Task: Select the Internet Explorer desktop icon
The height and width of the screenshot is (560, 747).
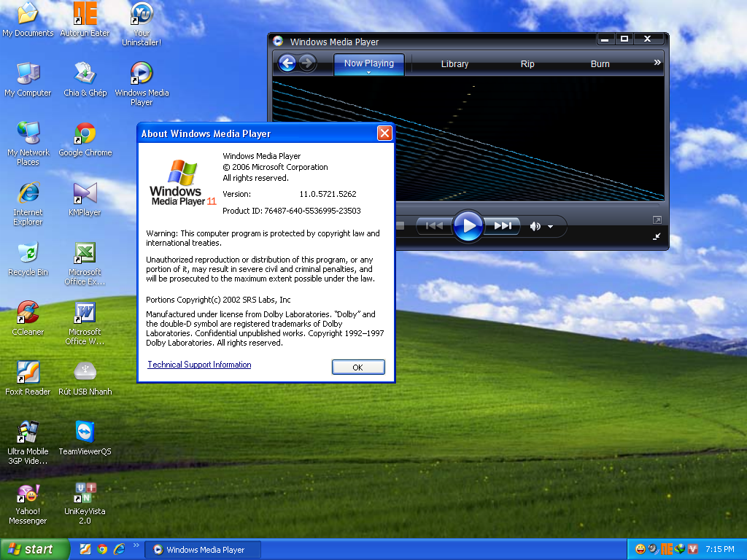Action: click(28, 203)
